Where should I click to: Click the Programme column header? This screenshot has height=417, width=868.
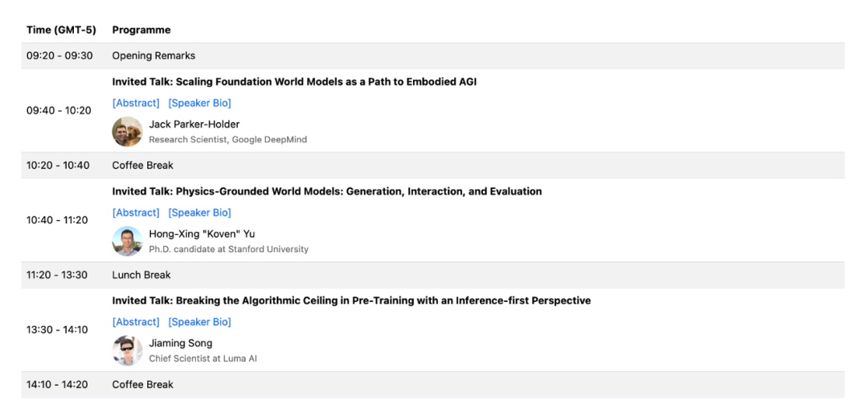(141, 30)
